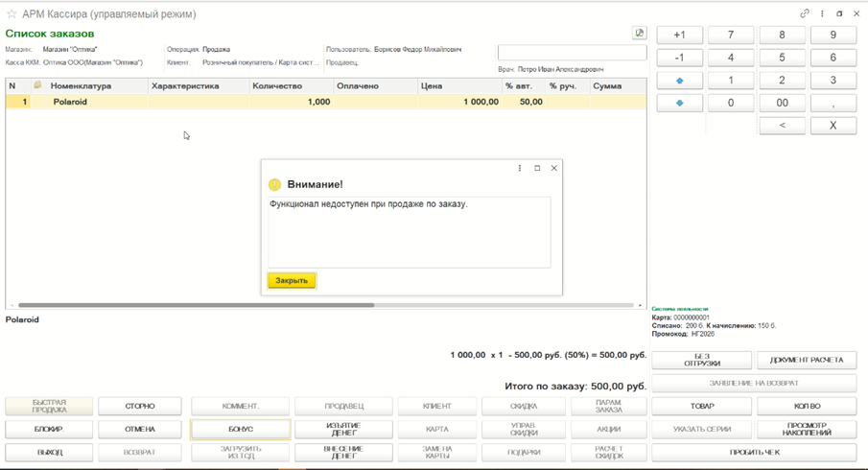
Task: Click the БЛОКИР. button
Action: (49, 429)
